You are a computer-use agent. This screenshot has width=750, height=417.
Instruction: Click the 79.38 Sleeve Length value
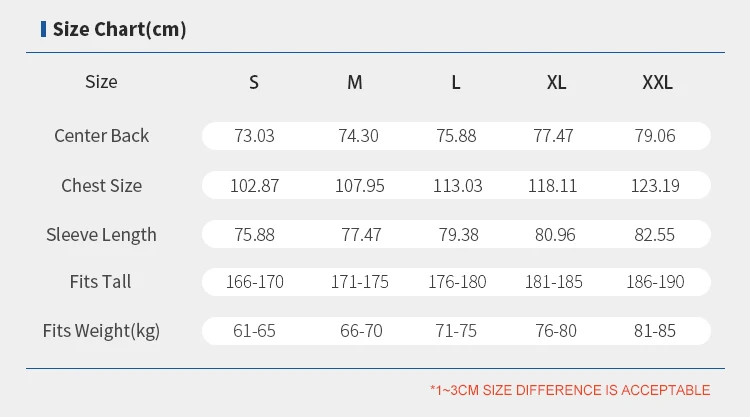(456, 235)
